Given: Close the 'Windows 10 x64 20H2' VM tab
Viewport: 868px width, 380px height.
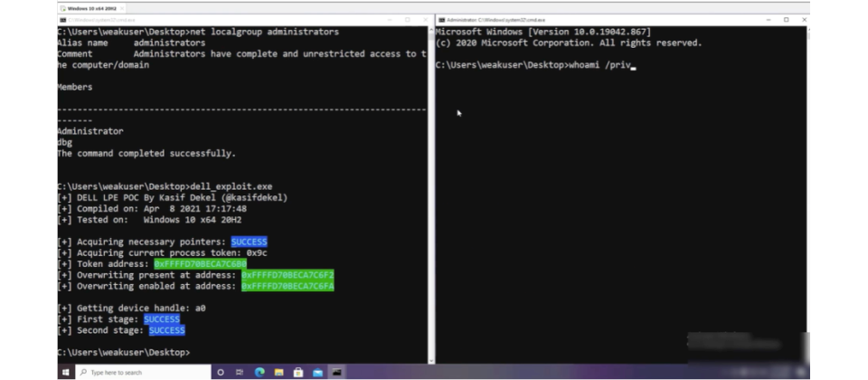Looking at the screenshot, I should (122, 8).
